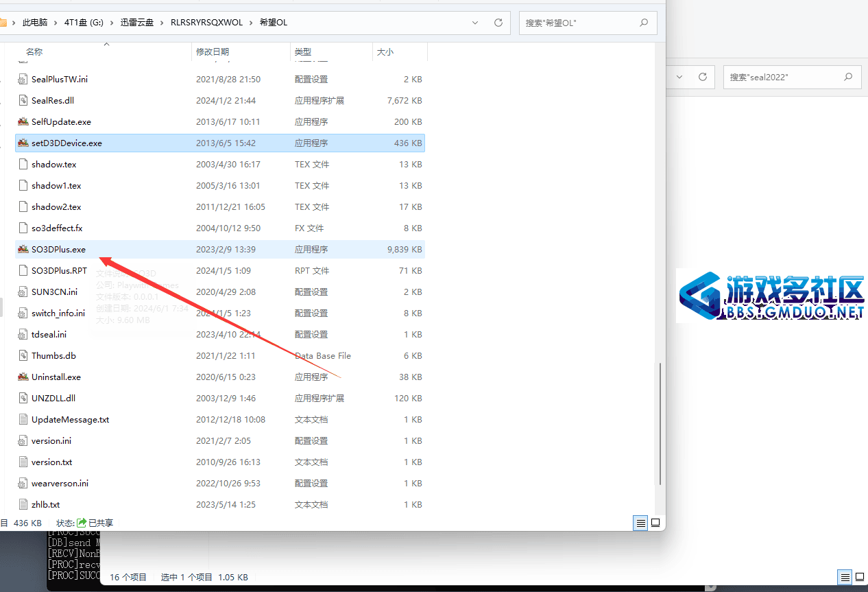
Task: Open address history dropdown in seal2022 window
Action: coord(680,77)
